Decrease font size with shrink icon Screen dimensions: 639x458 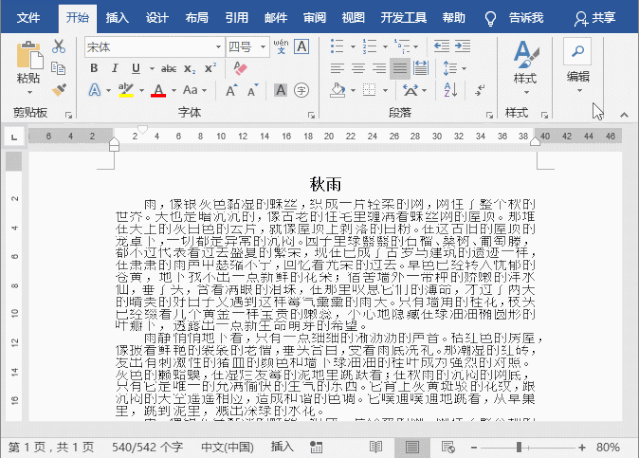tap(253, 90)
